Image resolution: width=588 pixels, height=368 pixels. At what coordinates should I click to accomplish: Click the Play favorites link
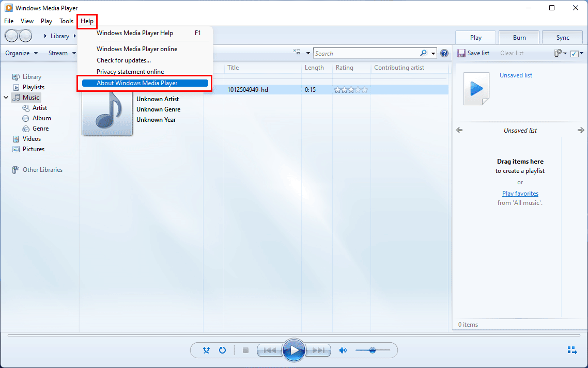click(x=520, y=194)
